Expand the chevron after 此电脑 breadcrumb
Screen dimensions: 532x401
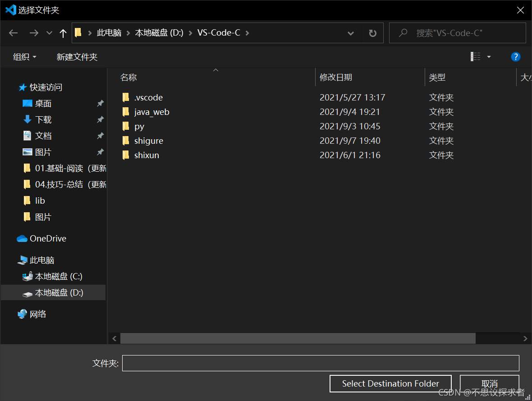click(x=128, y=33)
